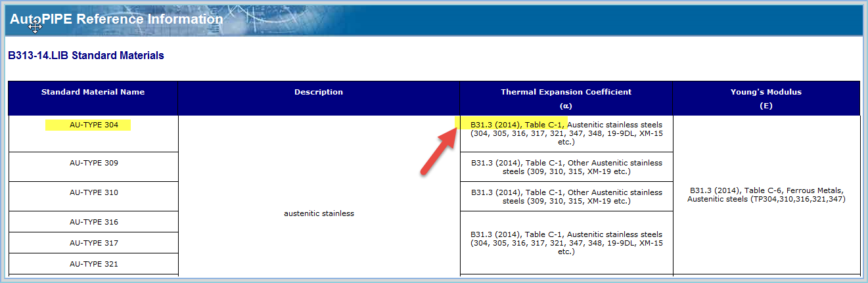Select the AU-TYPE 321 material cell
This screenshot has width=868, height=283.
93,263
